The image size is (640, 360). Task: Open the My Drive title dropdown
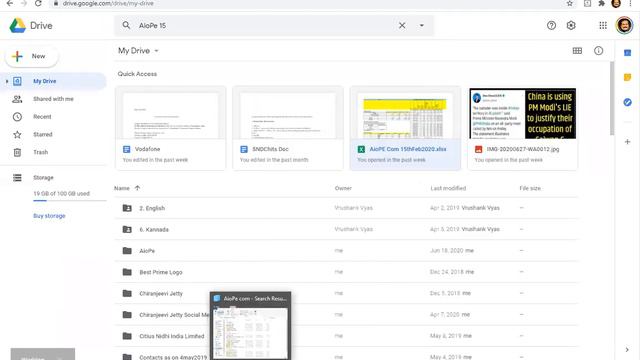[138, 51]
